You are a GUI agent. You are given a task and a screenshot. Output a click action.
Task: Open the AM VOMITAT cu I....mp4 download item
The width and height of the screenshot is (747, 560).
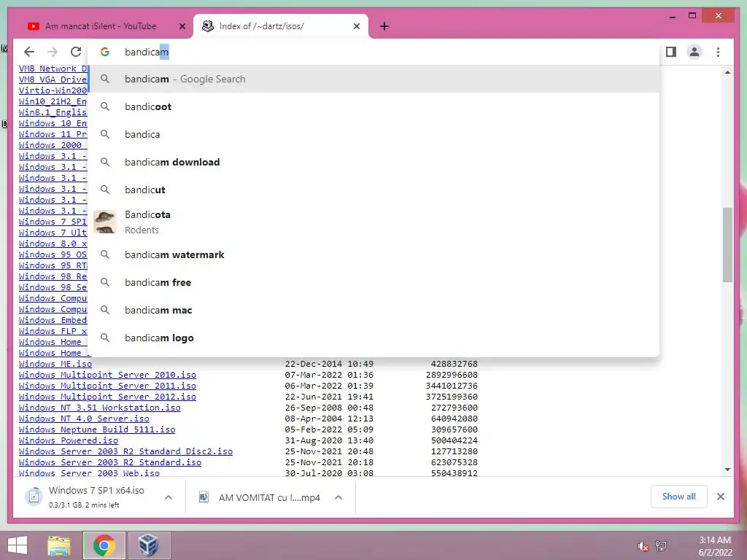pyautogui.click(x=261, y=497)
